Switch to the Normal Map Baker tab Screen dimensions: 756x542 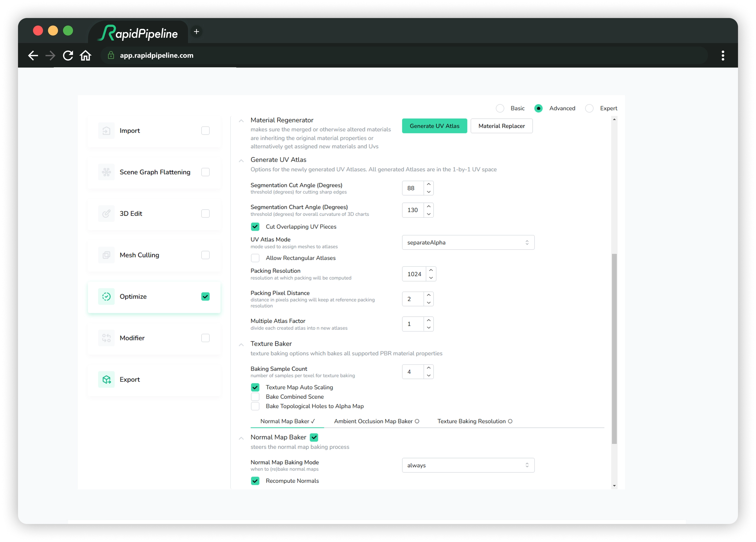[287, 421]
